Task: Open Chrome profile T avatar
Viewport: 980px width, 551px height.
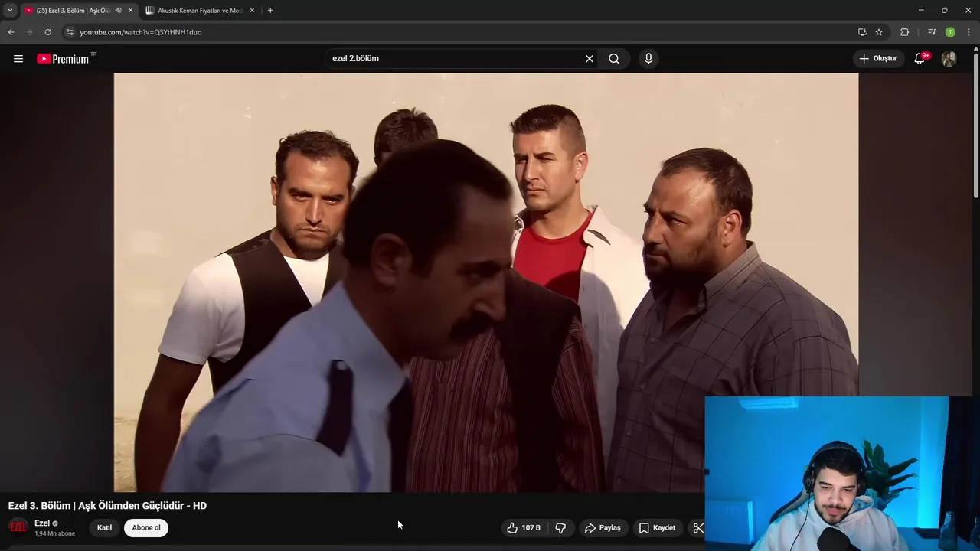Action: click(950, 32)
